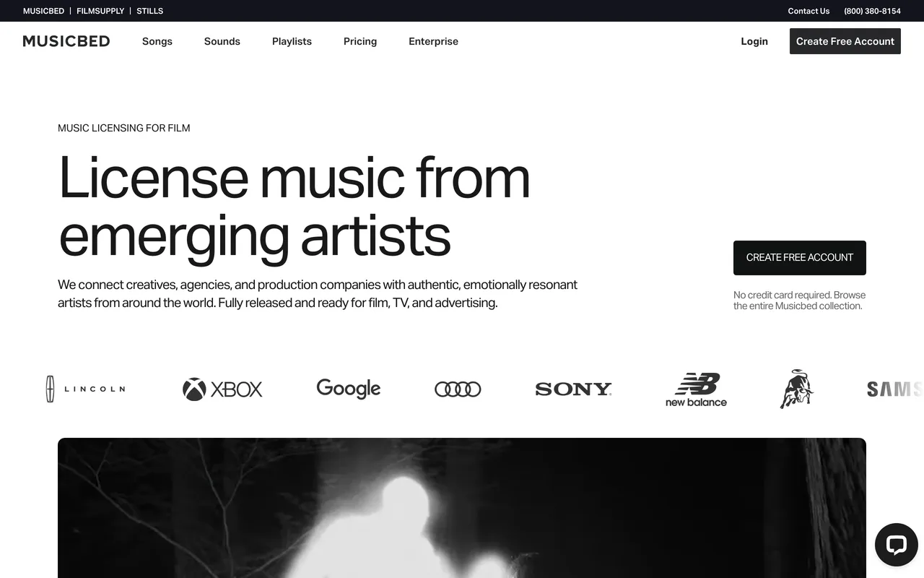Screen dimensions: 924x578
Task: Open the Songs menu item
Action: 157,41
